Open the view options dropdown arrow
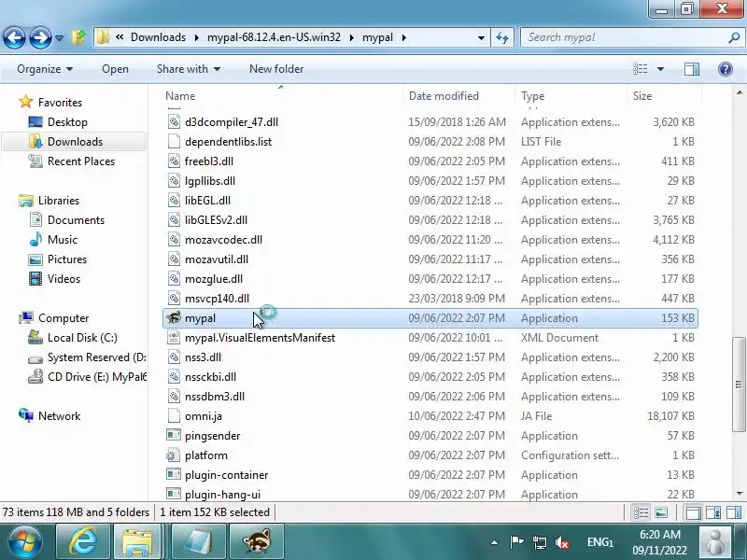Image resolution: width=747 pixels, height=560 pixels. pos(660,69)
